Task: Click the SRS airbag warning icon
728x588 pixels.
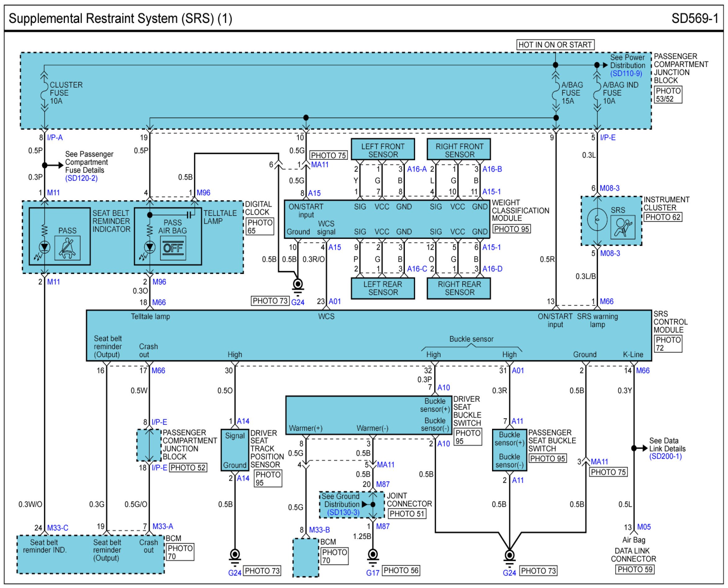Action: point(622,227)
